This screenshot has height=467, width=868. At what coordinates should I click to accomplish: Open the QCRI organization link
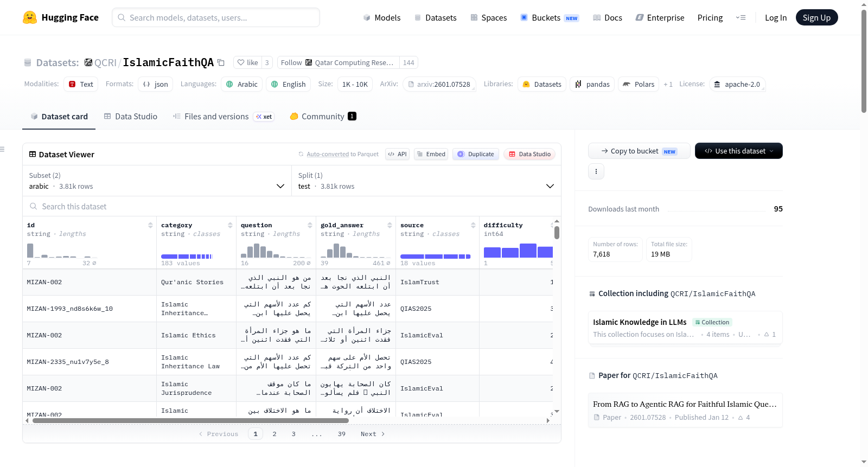(105, 62)
